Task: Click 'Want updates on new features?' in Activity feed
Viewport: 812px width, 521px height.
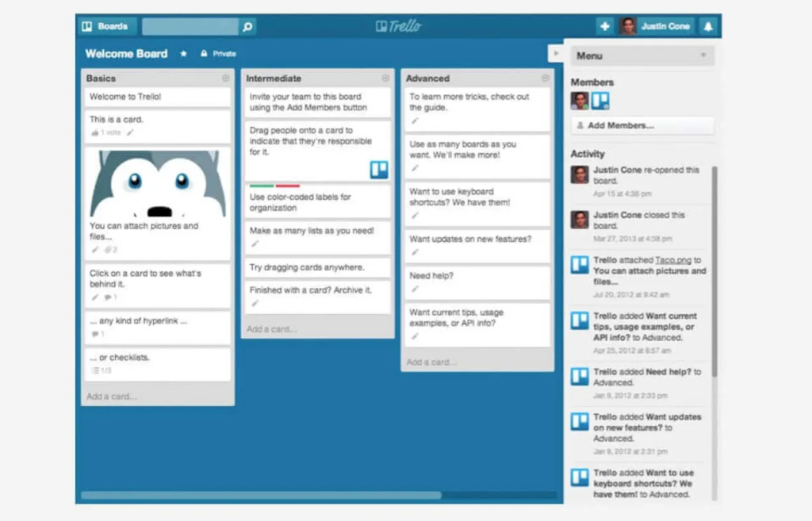Action: coord(647,422)
